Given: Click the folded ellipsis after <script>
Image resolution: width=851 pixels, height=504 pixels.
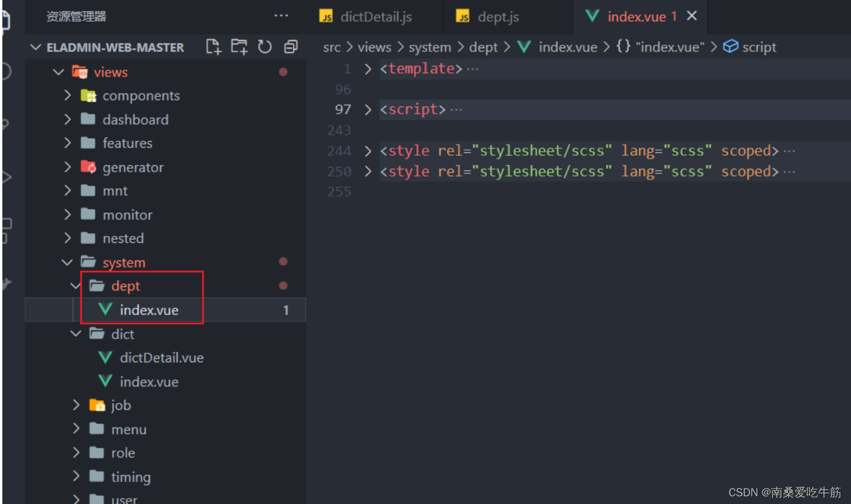Looking at the screenshot, I should coord(456,109).
